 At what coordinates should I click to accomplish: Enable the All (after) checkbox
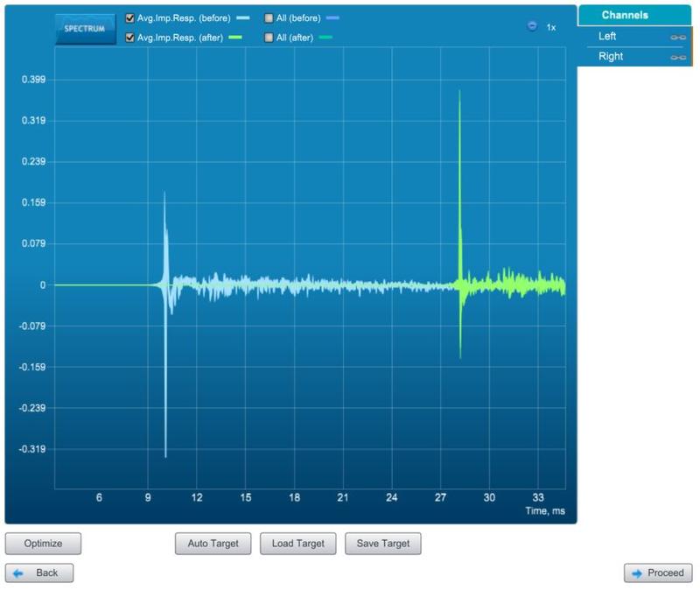tap(269, 38)
